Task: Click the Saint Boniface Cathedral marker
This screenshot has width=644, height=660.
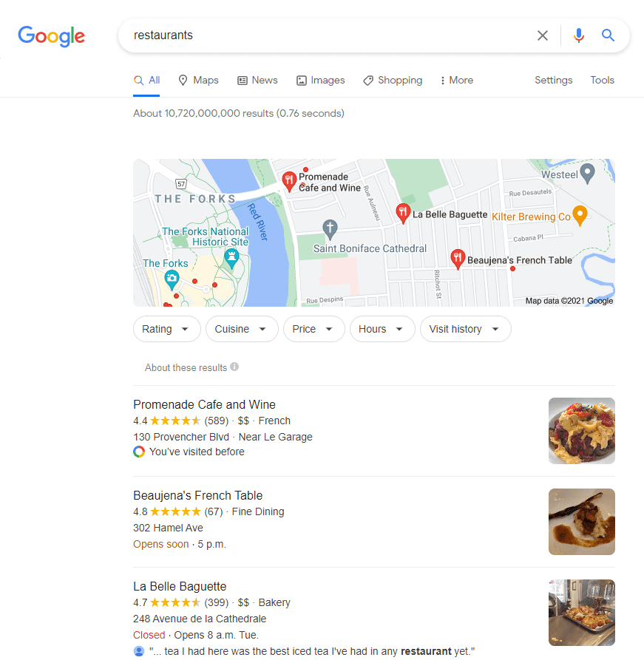Action: [330, 229]
